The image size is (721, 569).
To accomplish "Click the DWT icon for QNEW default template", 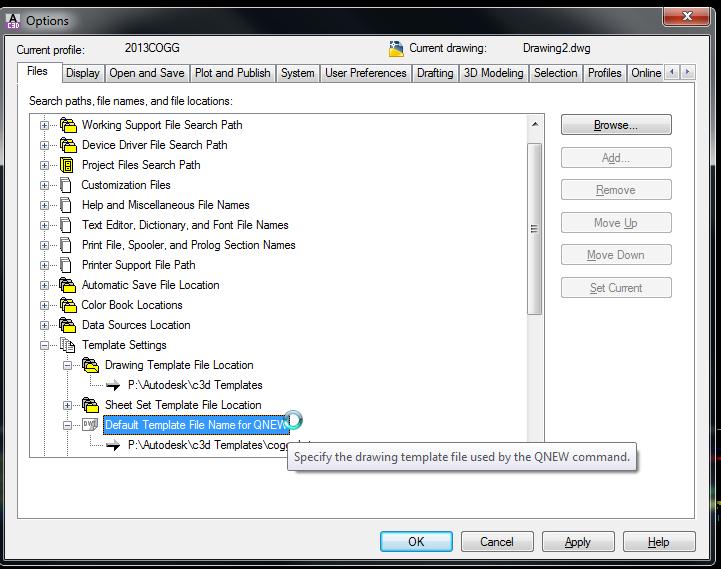I will pos(90,425).
